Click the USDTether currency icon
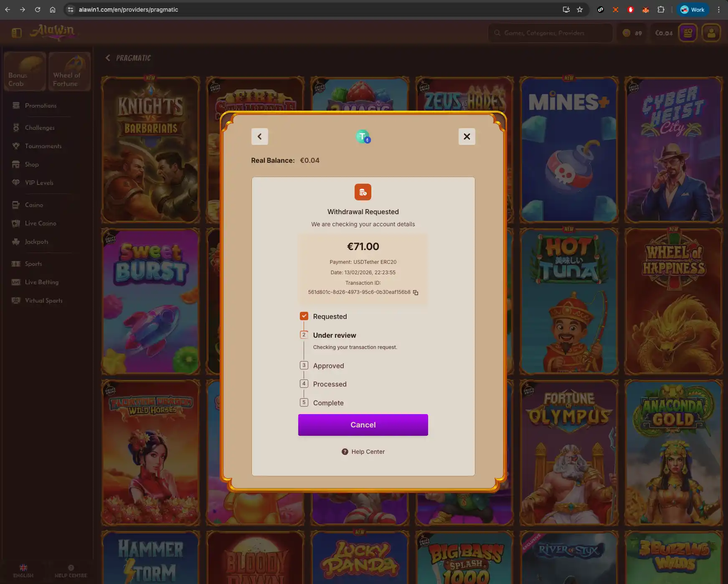This screenshot has width=728, height=584. (x=363, y=137)
